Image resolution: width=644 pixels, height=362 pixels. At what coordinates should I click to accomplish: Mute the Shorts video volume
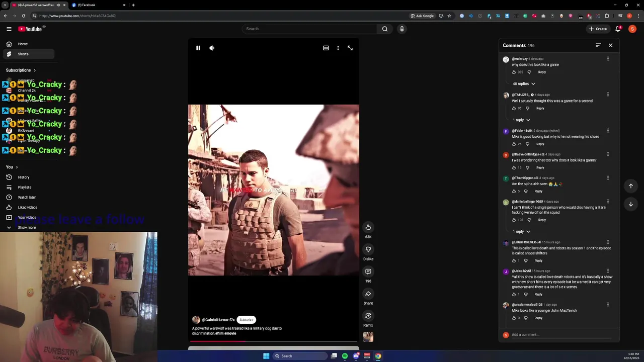point(212,48)
